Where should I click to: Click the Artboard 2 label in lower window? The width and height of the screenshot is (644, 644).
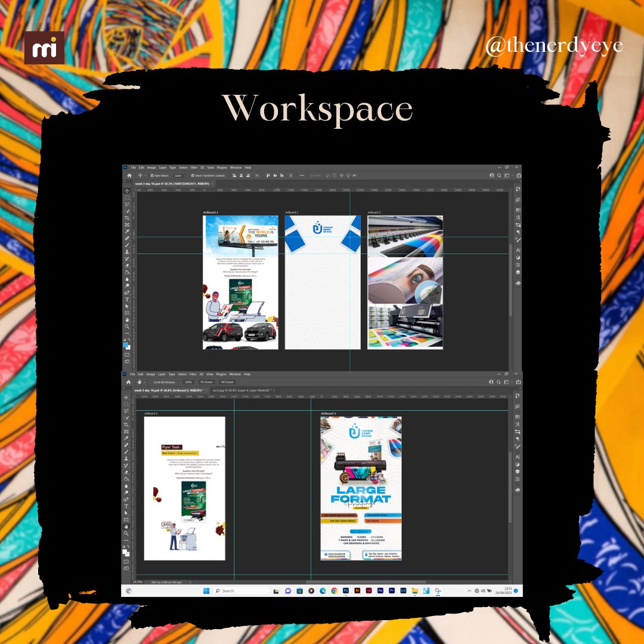pyautogui.click(x=329, y=414)
